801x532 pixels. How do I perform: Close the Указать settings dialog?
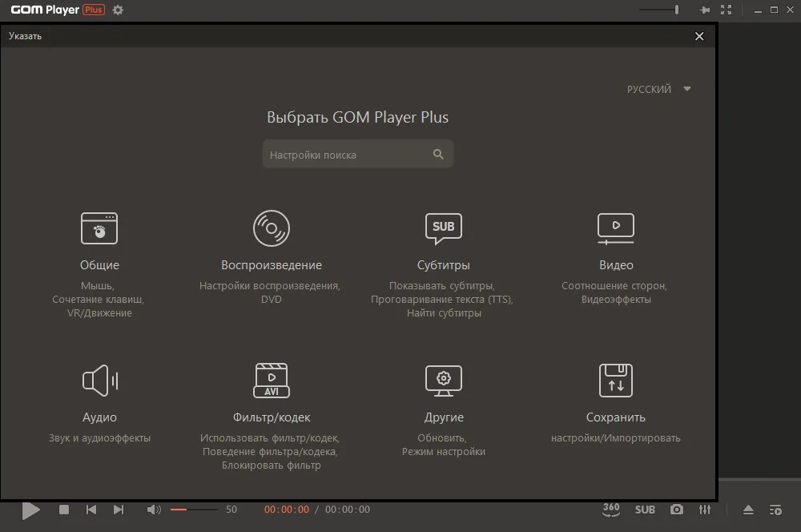click(698, 36)
